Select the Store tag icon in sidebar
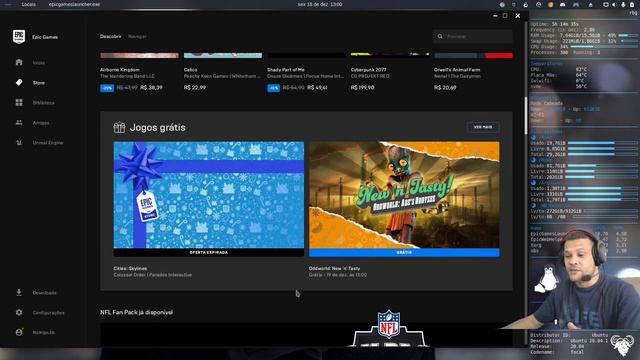This screenshot has width=640, height=360. 19,82
